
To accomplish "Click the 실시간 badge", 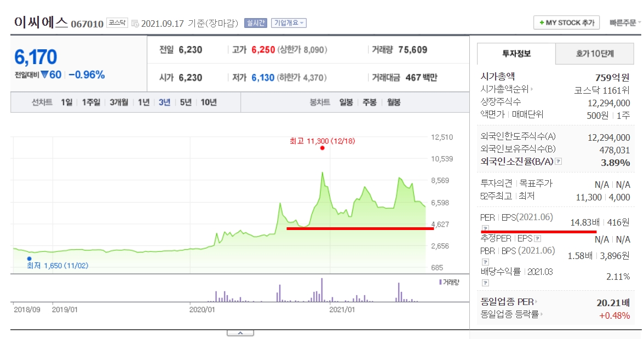I will click(255, 23).
